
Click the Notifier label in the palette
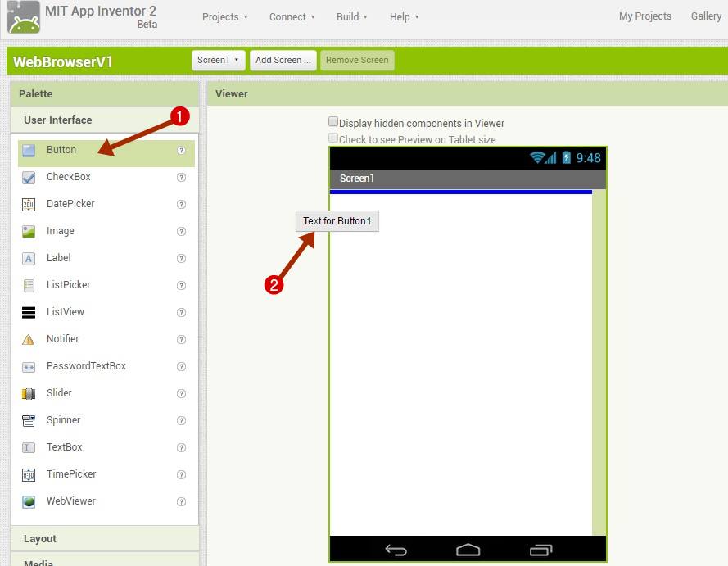coord(62,338)
